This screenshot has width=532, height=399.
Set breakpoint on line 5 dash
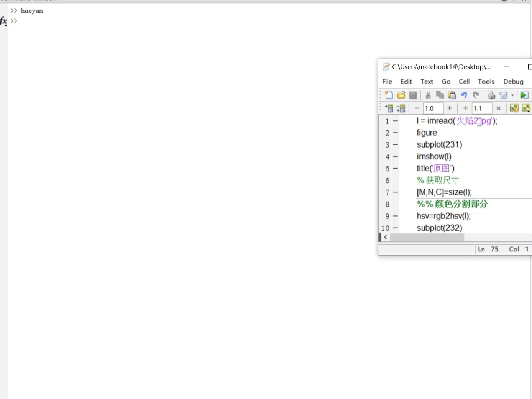coord(396,169)
